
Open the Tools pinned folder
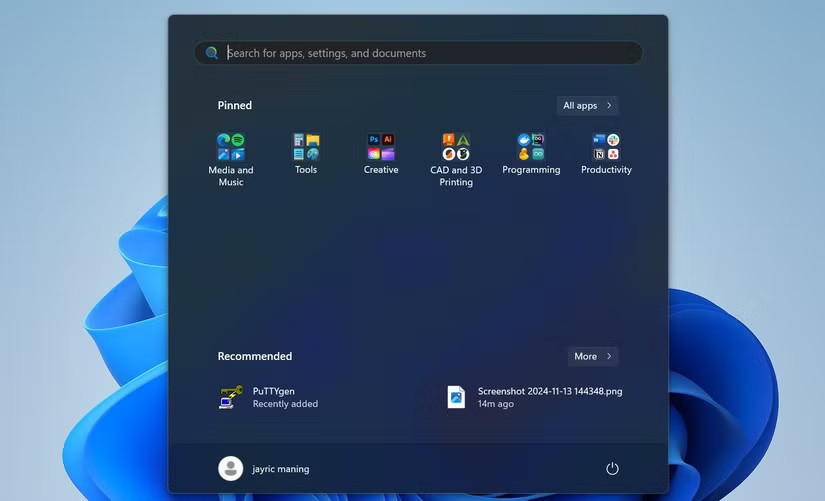click(306, 148)
